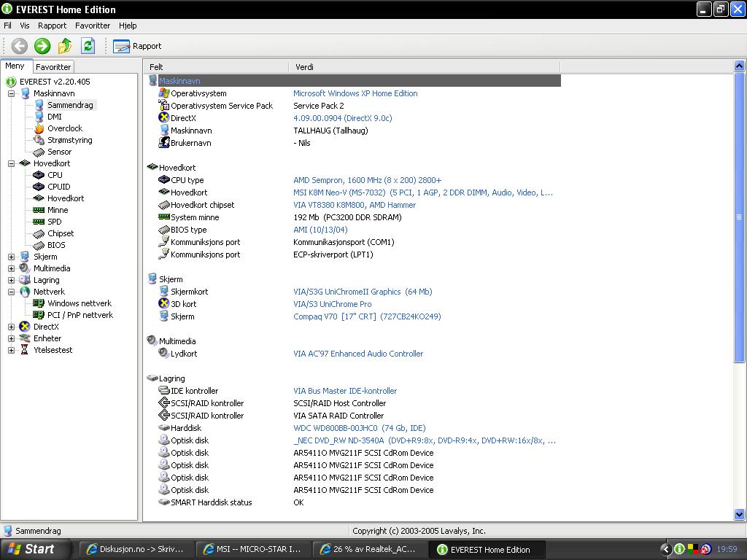
Task: Select the Minne memory icon
Action: coord(39,210)
